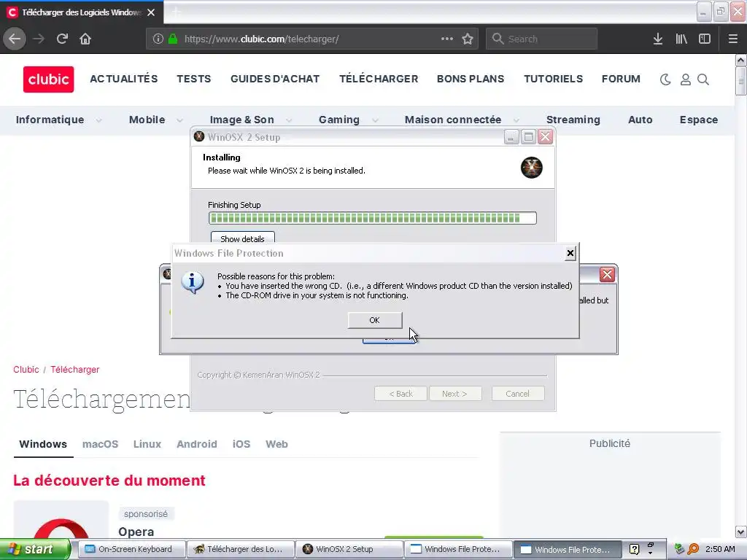
Task: Open the ACTUALITÉS menu item
Action: click(124, 79)
